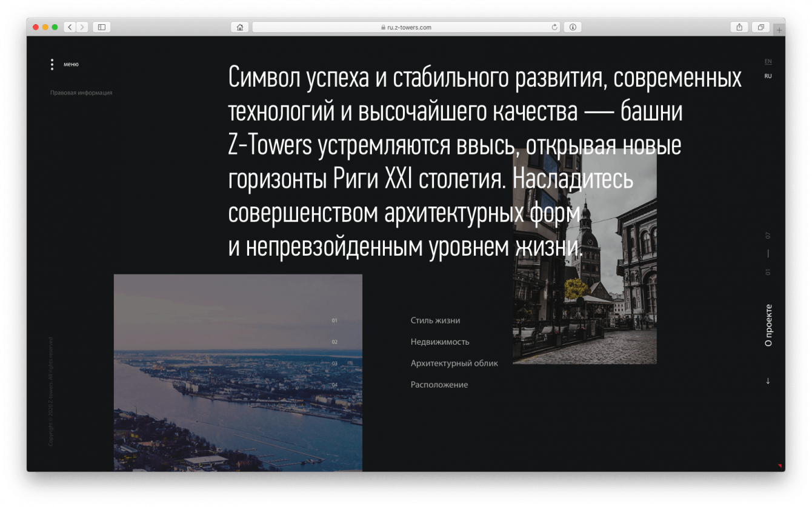Open the Стиль жизни section
Image resolution: width=812 pixels, height=507 pixels.
pyautogui.click(x=435, y=320)
